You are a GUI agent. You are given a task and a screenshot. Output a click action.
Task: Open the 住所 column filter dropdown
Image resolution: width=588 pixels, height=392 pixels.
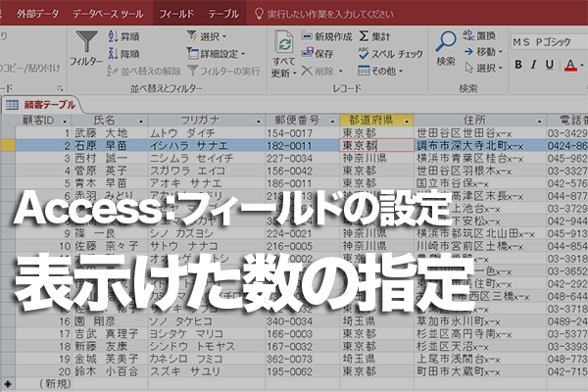[539, 122]
